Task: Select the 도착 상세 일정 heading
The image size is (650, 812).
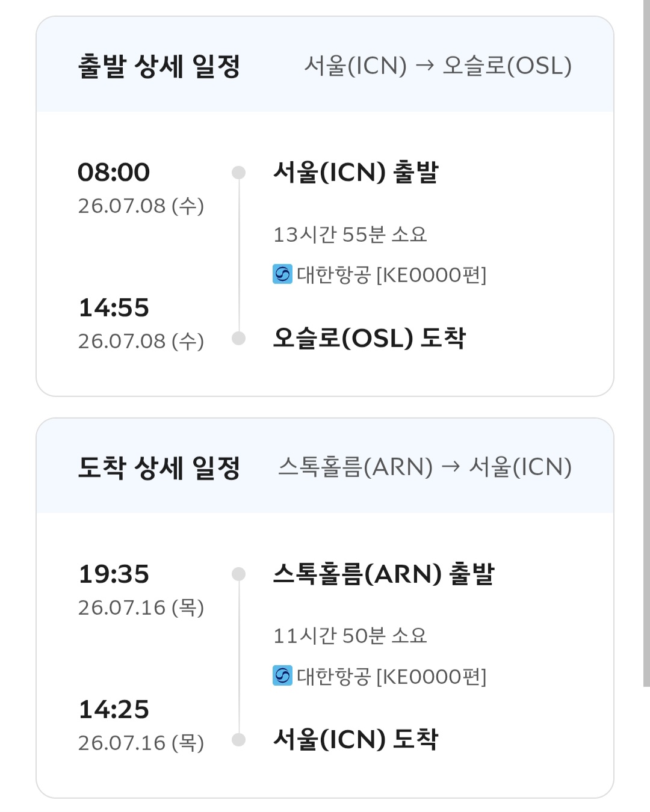Action: coord(159,467)
